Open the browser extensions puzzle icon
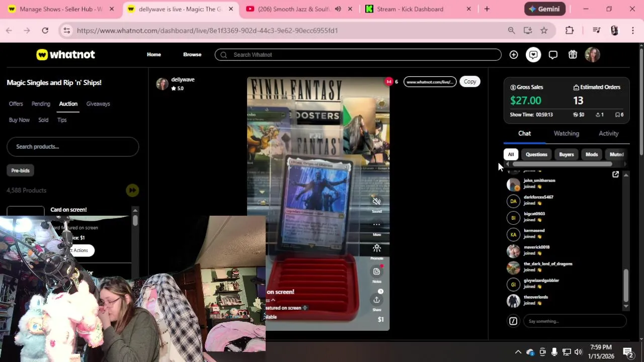Screen dimensions: 644x362 570,31
